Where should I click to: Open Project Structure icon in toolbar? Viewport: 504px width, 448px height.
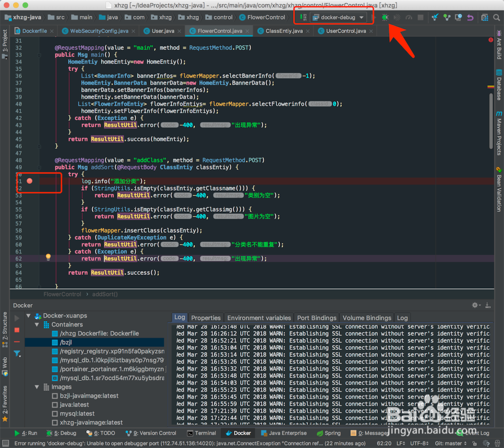pos(485,17)
